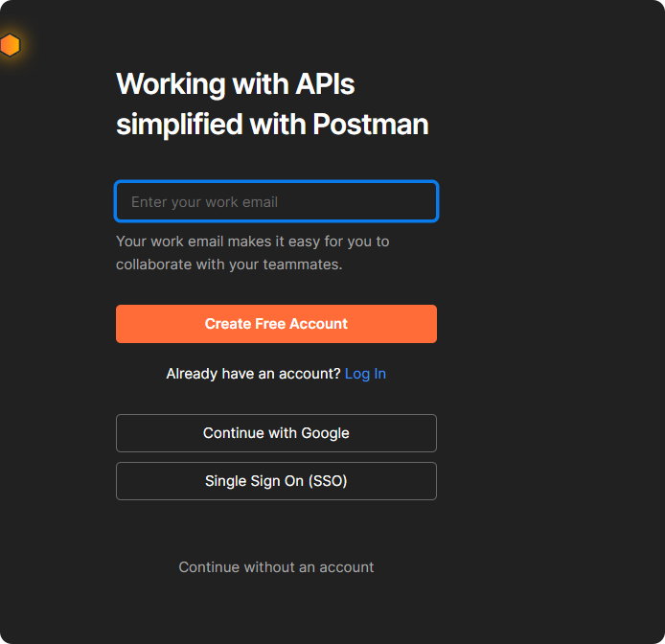Tap the glowing hexagon icon at top-left
Image resolution: width=665 pixels, height=644 pixels.
[10, 45]
